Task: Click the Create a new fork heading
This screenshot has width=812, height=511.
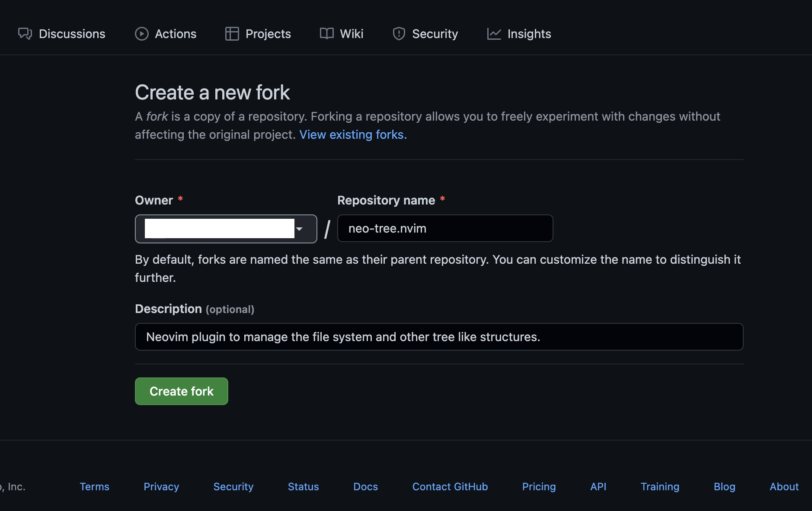Action: point(212,93)
